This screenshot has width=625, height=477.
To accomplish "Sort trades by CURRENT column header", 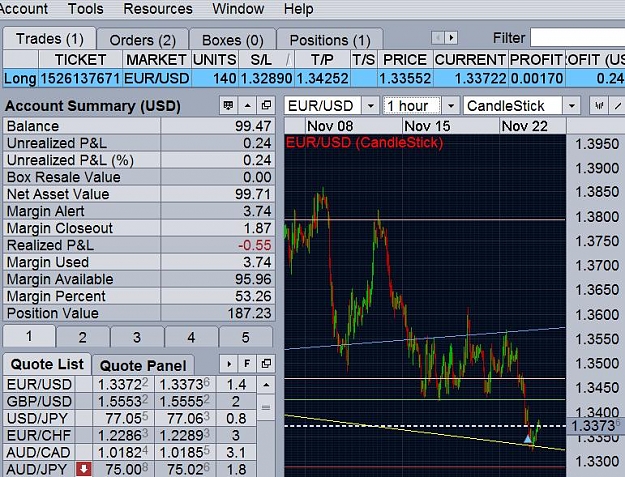I will (x=470, y=60).
